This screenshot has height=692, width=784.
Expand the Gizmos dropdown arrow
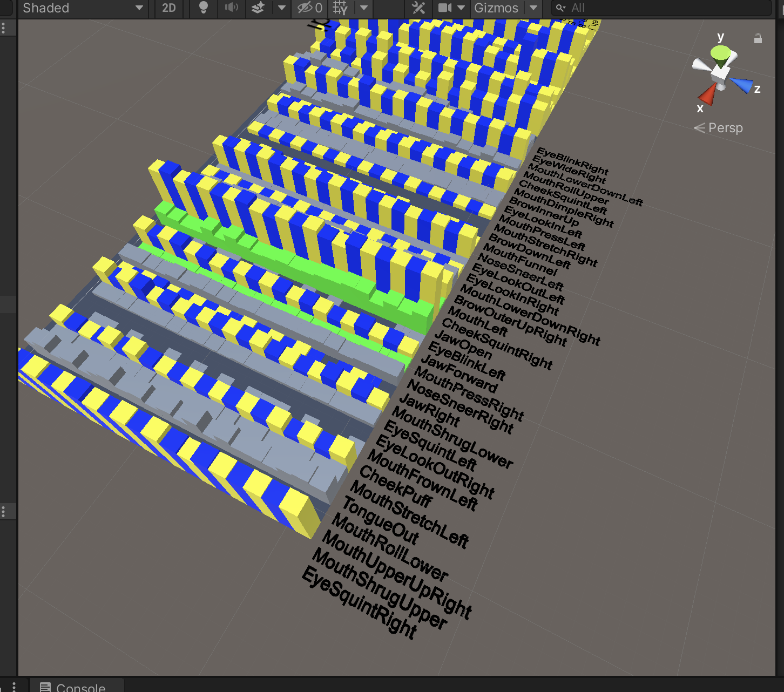tap(533, 8)
